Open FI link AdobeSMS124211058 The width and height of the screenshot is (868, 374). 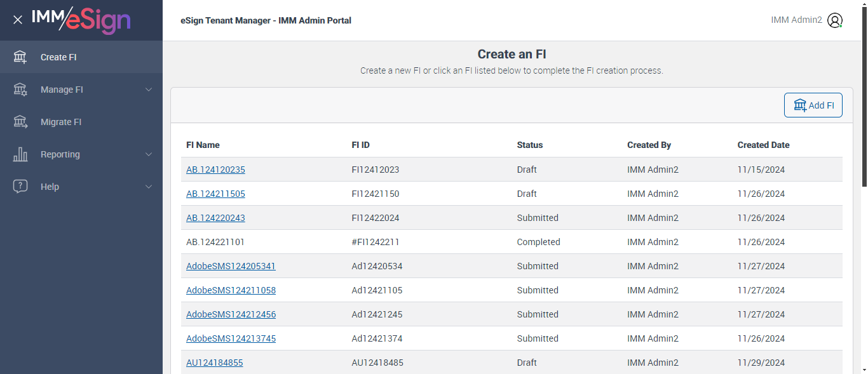click(231, 290)
